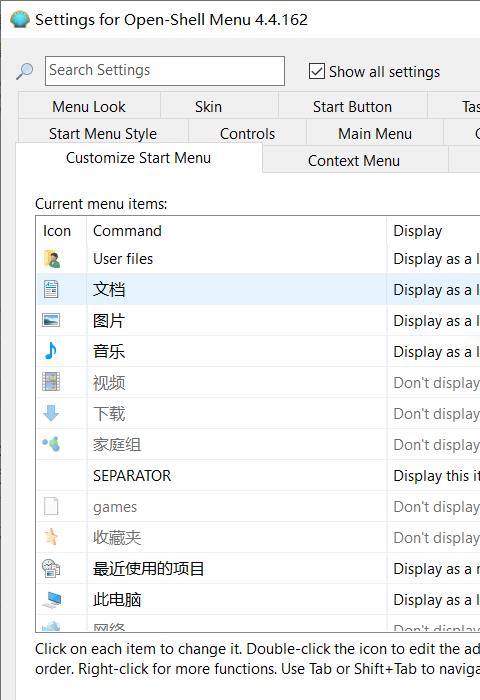The height and width of the screenshot is (700, 480).
Task: Select the SEPARATOR command
Action: [x=132, y=475]
